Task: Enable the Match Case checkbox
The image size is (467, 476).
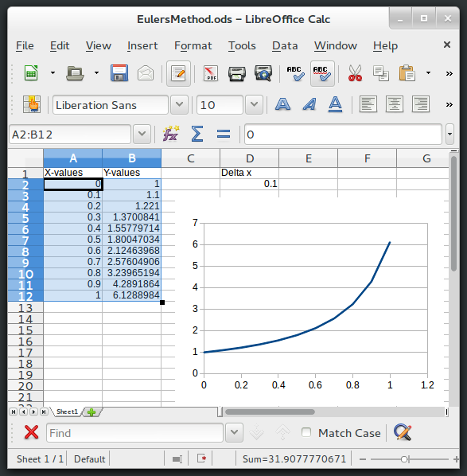Action: click(306, 432)
